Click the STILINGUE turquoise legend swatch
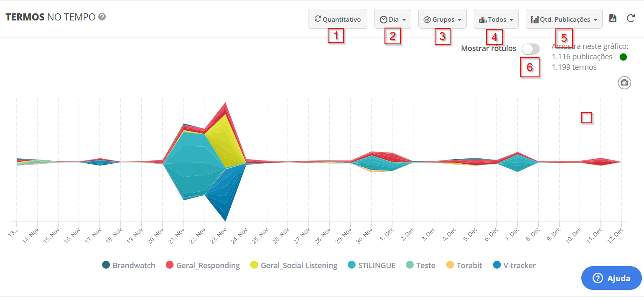The image size is (644, 297). [x=352, y=265]
